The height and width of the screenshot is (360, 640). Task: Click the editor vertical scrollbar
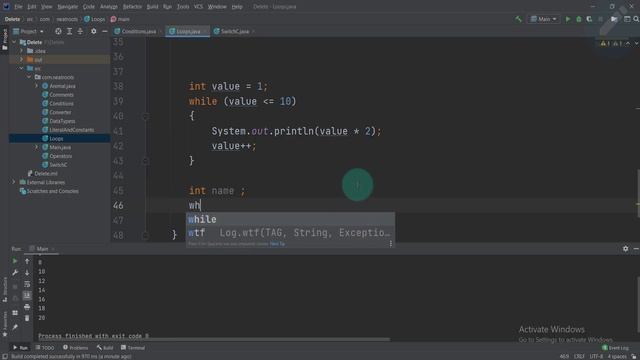click(638, 192)
